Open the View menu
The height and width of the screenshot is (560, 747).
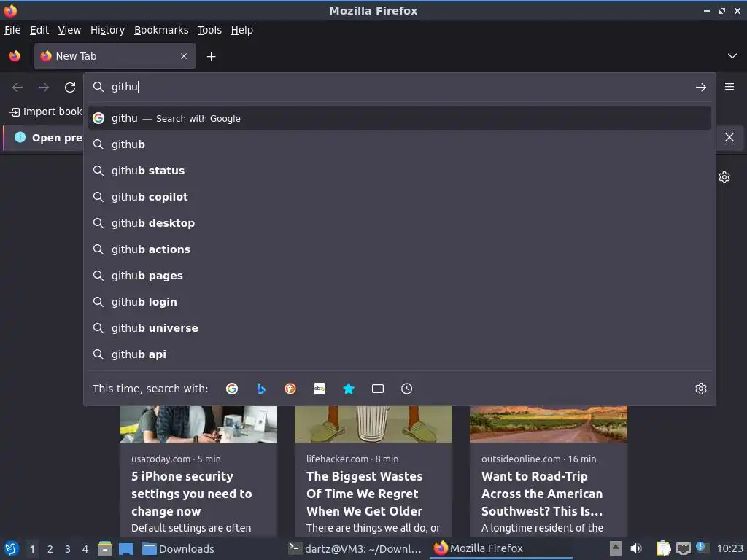pos(69,30)
